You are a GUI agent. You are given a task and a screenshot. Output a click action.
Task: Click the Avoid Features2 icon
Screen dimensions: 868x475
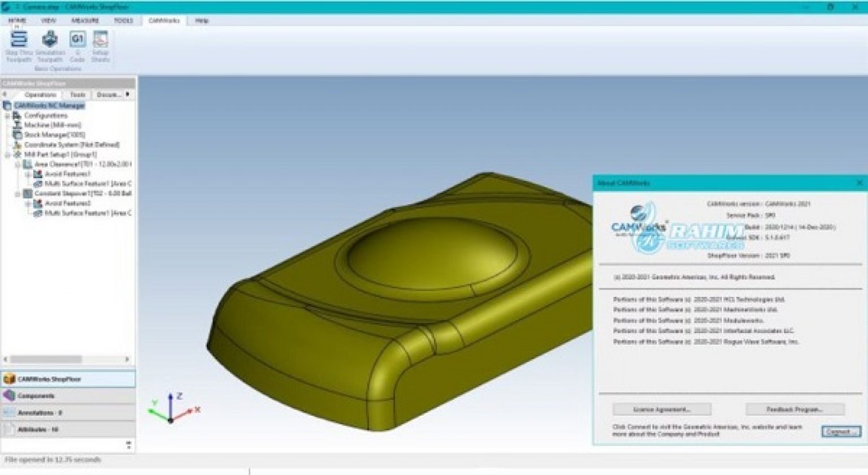point(38,203)
